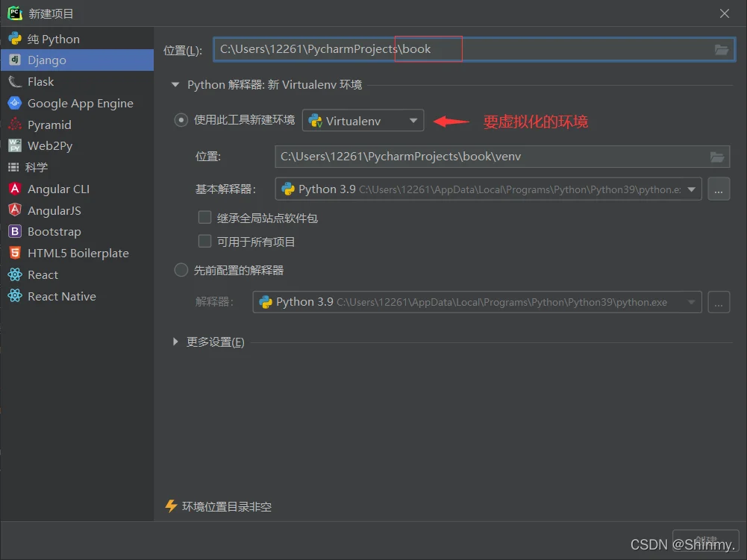Click the lightning warning icon at bottom
Image resolution: width=747 pixels, height=560 pixels.
click(x=171, y=506)
